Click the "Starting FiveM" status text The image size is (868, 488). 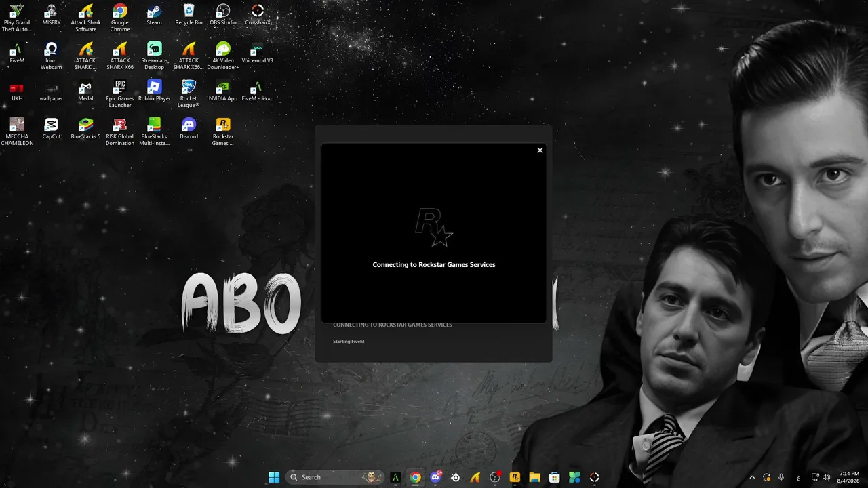[x=349, y=342]
